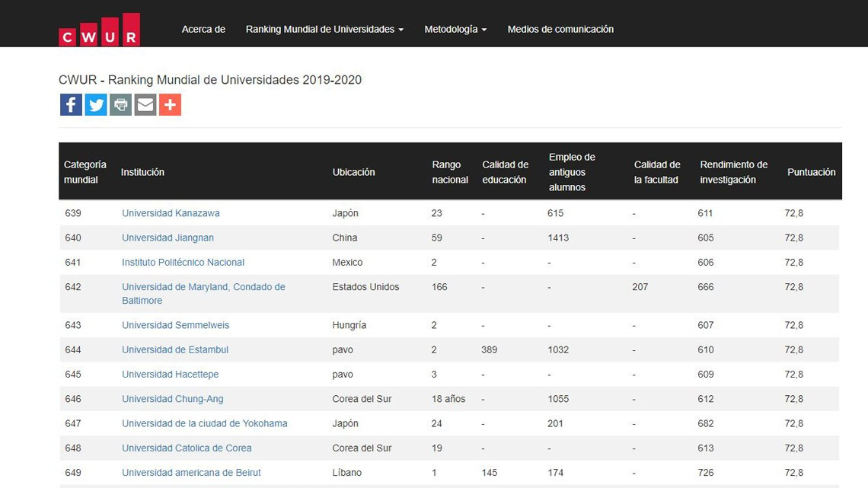Open additional sharing options
Image resolution: width=868 pixels, height=488 pixels.
pos(170,104)
